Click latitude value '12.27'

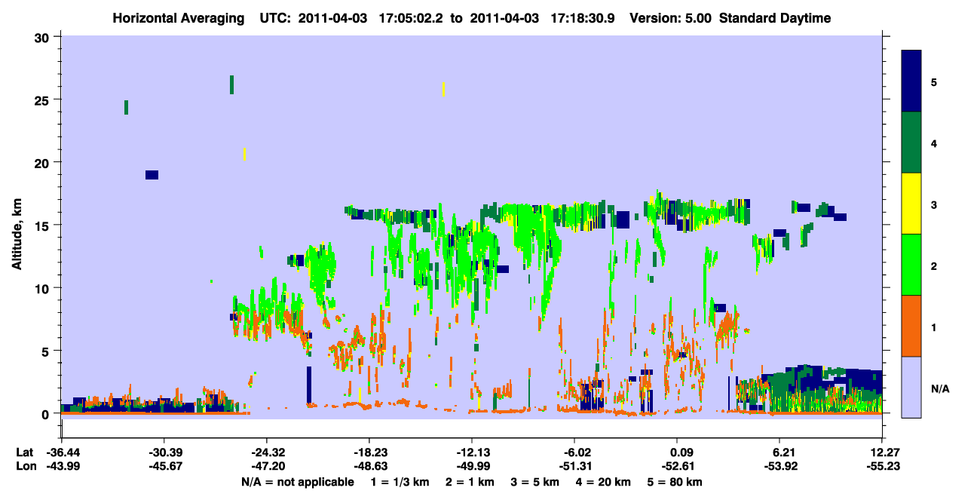(882, 452)
